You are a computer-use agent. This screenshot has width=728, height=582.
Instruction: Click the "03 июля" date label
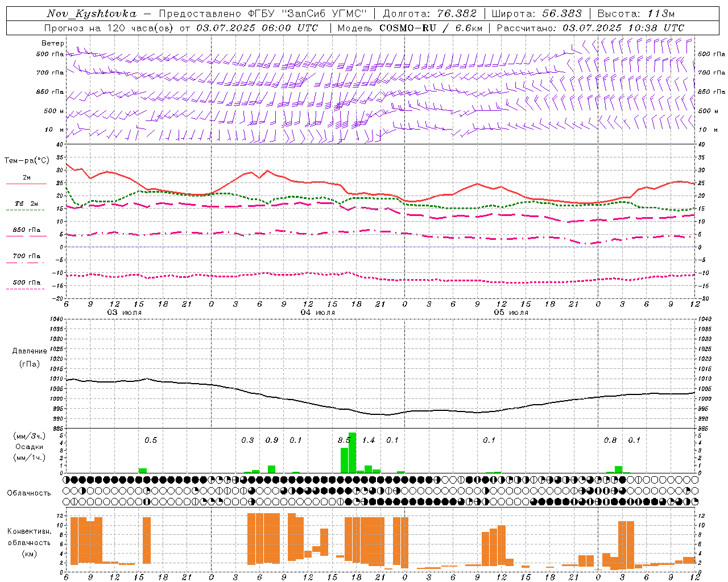pos(125,313)
